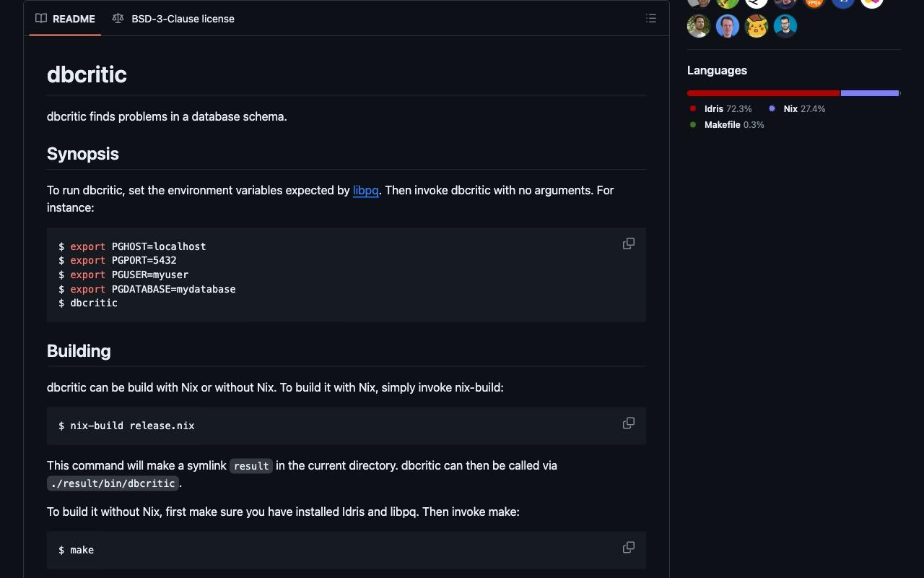Copy the nix-build release.nix command
This screenshot has height=578, width=924.
point(629,423)
